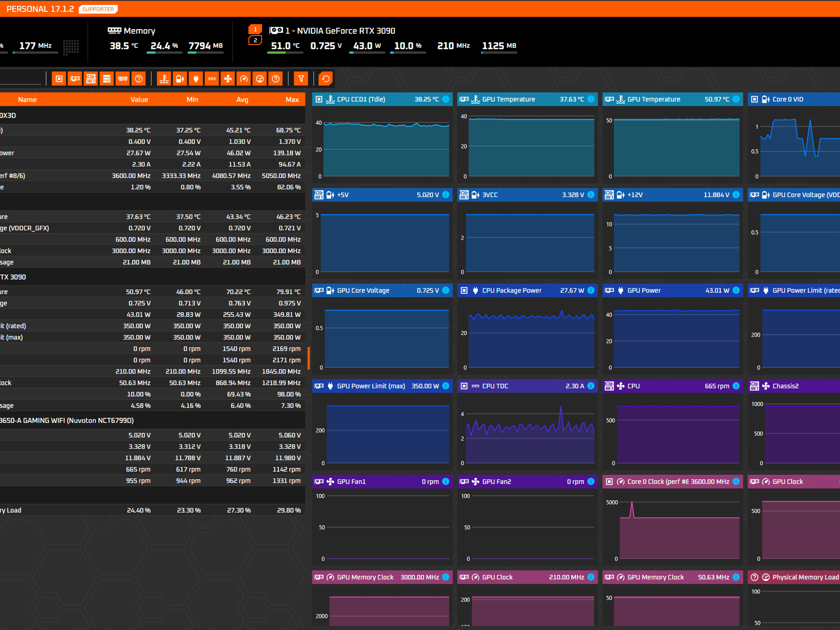Toggle the unknown hardware question-mark filter

(139, 79)
